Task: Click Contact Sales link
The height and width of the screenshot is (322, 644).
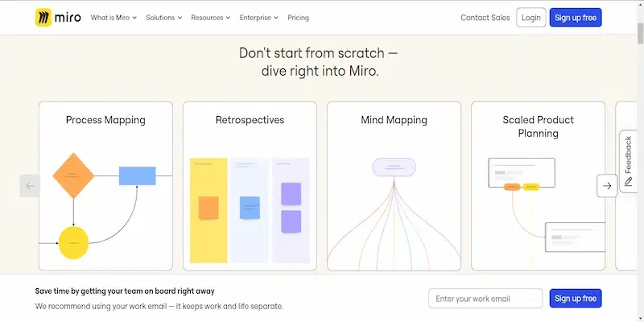Action: [485, 18]
